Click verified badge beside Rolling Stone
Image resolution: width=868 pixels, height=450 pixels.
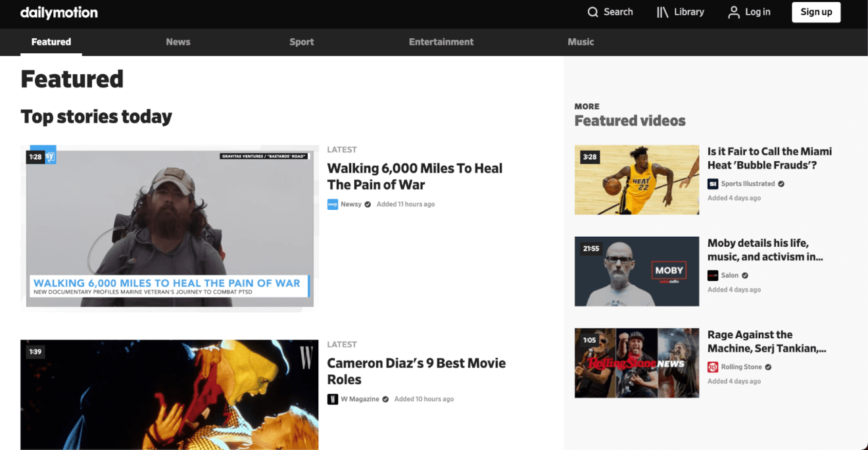coord(768,366)
